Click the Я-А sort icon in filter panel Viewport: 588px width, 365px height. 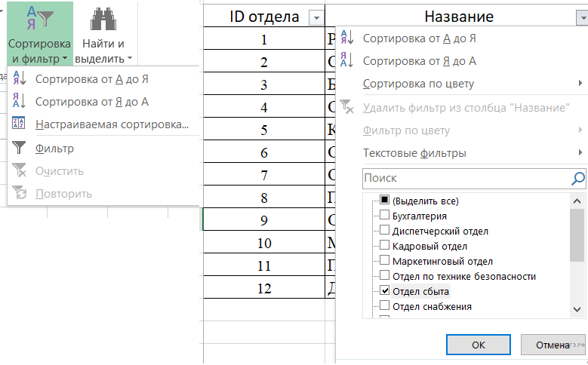click(x=346, y=60)
